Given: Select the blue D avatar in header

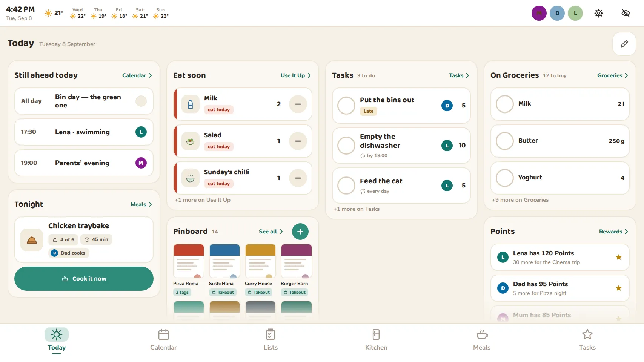Looking at the screenshot, I should (557, 13).
